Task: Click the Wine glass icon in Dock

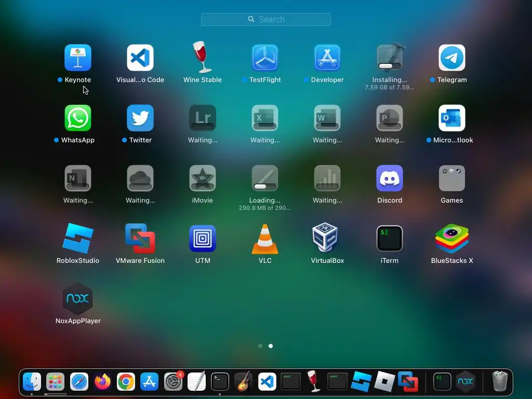Action: (314, 381)
